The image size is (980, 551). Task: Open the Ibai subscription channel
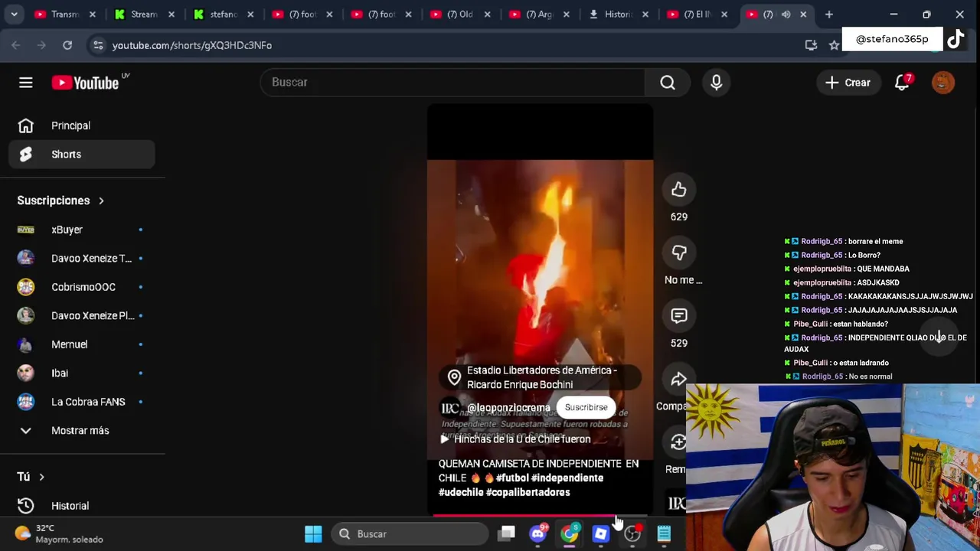tap(82, 373)
